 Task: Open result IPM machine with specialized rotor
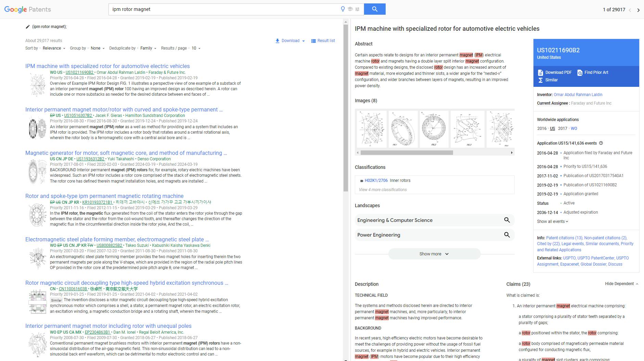click(107, 66)
